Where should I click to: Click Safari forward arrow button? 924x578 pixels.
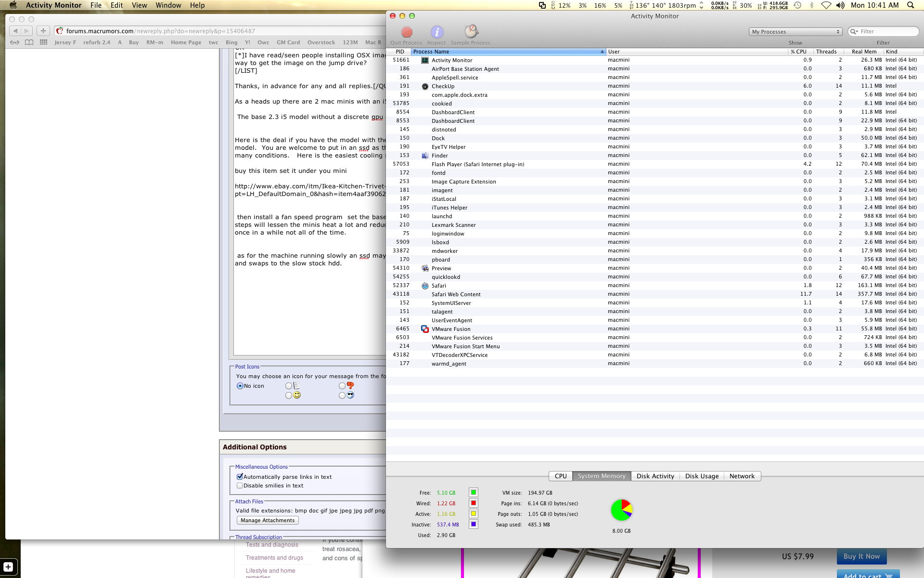26,31
